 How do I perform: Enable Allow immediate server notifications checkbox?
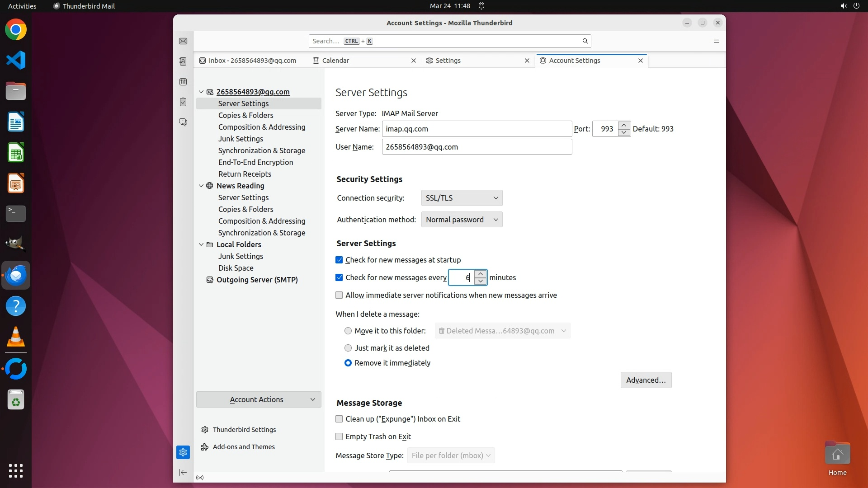point(339,295)
